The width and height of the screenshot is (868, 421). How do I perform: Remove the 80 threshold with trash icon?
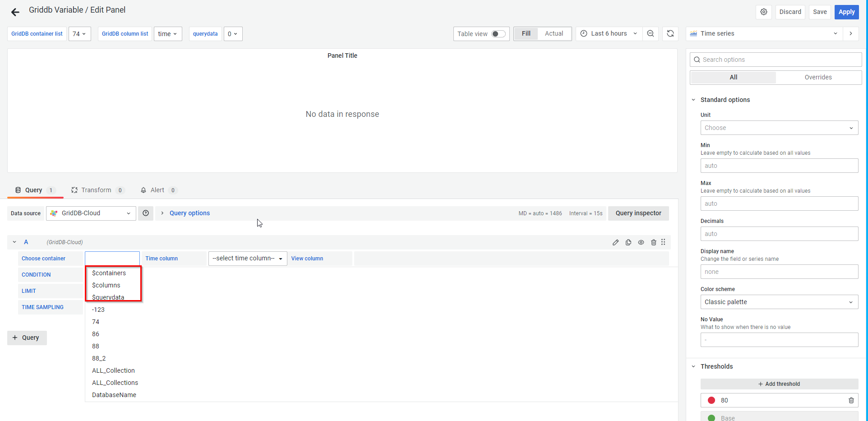click(851, 400)
